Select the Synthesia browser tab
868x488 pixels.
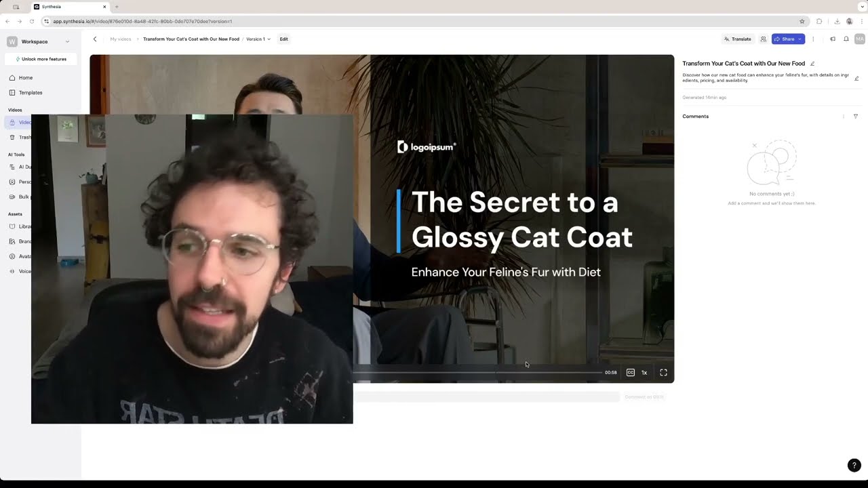pos(71,7)
